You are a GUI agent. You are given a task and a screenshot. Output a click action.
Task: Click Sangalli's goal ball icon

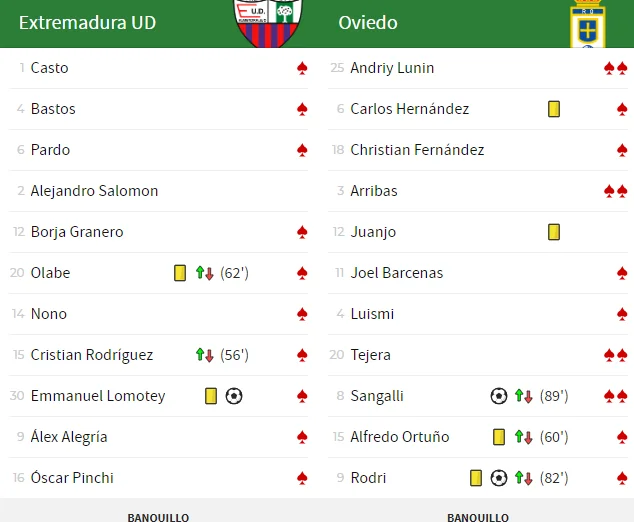coord(499,396)
